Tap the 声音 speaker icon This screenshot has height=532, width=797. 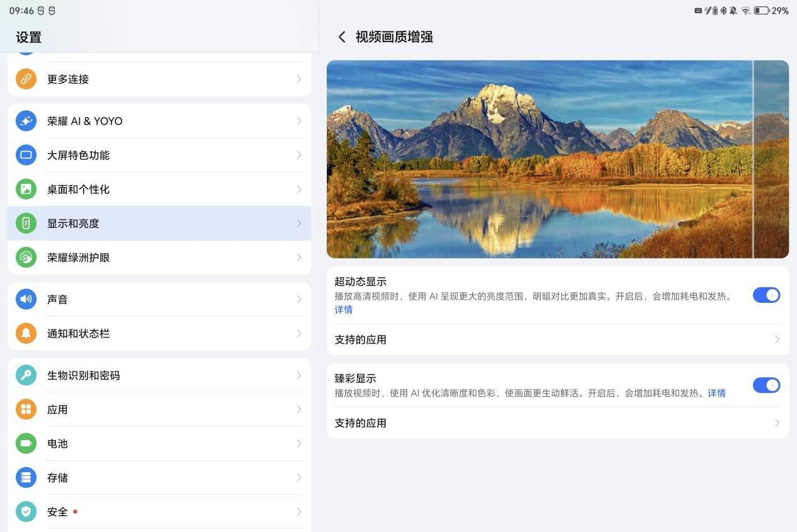point(26,299)
